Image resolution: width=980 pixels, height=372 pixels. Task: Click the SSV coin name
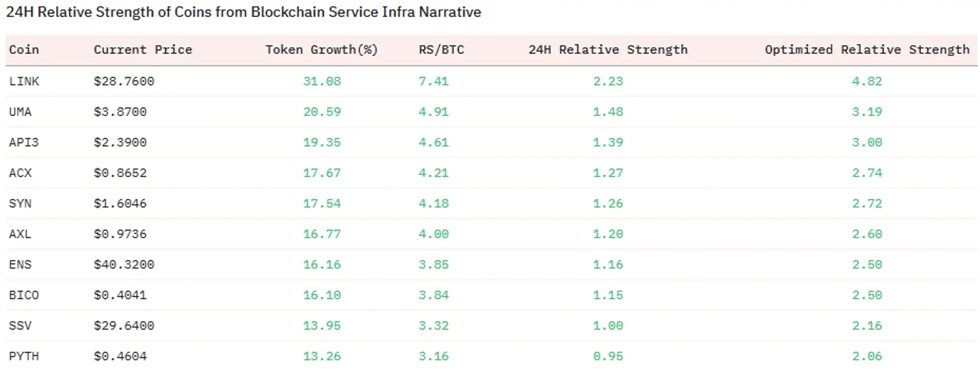click(x=20, y=326)
